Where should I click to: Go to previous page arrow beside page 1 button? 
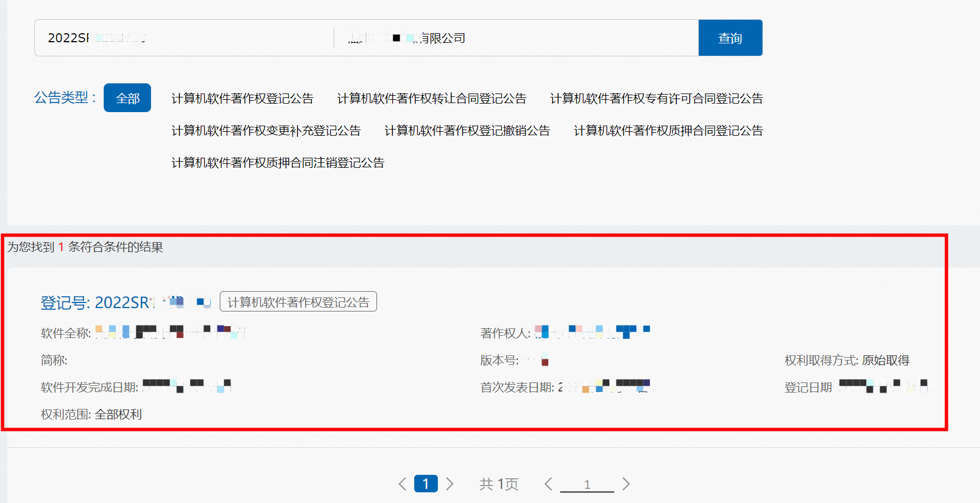coord(402,484)
